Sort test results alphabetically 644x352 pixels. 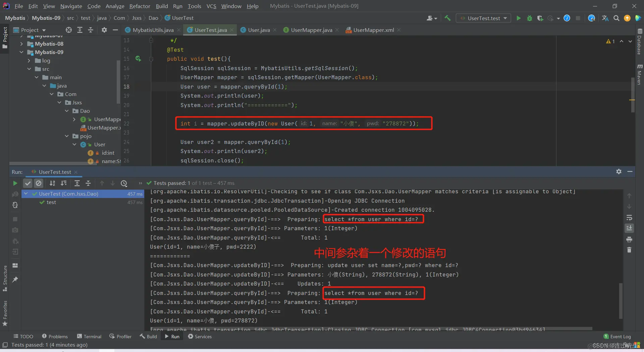52,183
